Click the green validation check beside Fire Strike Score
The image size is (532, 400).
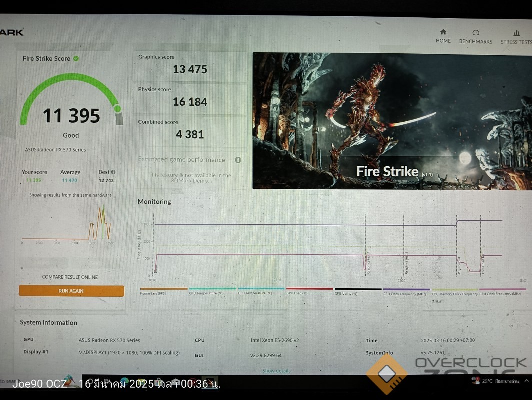76,58
